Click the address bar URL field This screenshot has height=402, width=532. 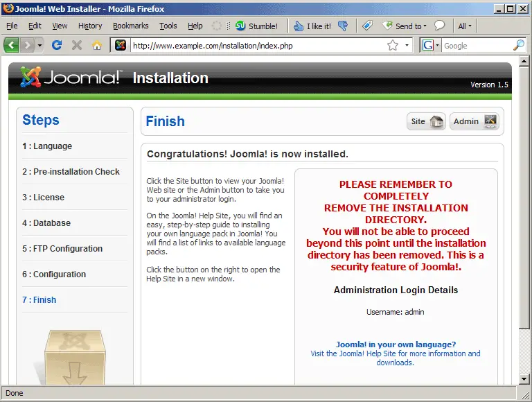[x=258, y=46]
